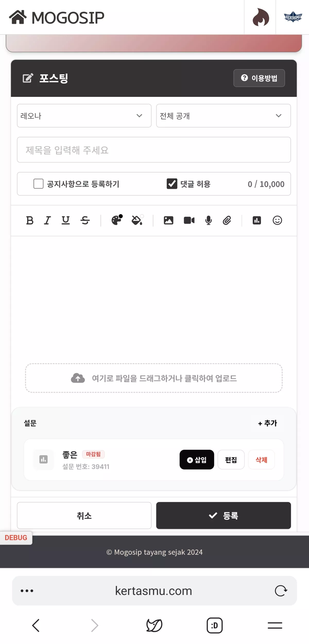The width and height of the screenshot is (309, 644).
Task: Insert an image into the post
Action: (x=168, y=221)
